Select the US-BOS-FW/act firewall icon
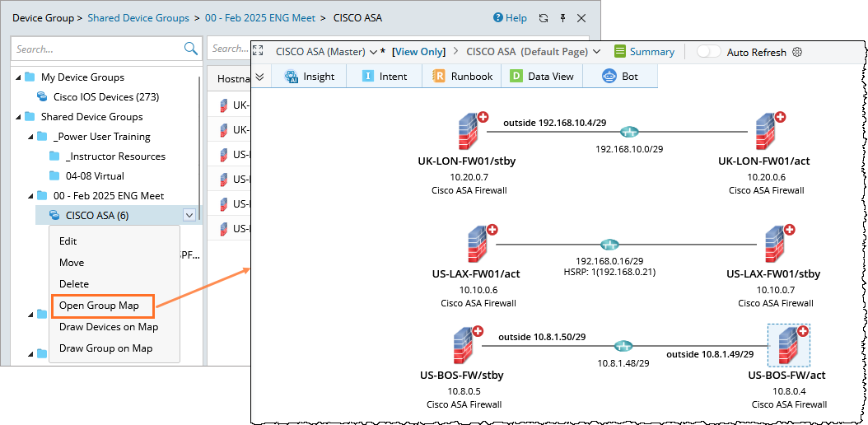Screen dimensions: 868x425 790,346
